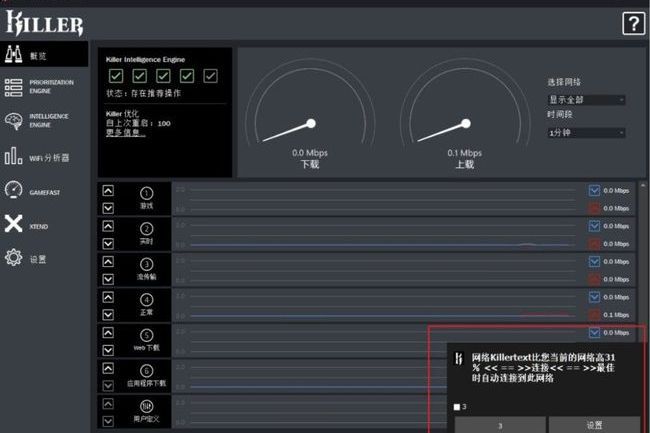The width and height of the screenshot is (650, 433).
Task: Toggle fourth Killer Intelligence Engine checkbox
Action: pos(187,76)
